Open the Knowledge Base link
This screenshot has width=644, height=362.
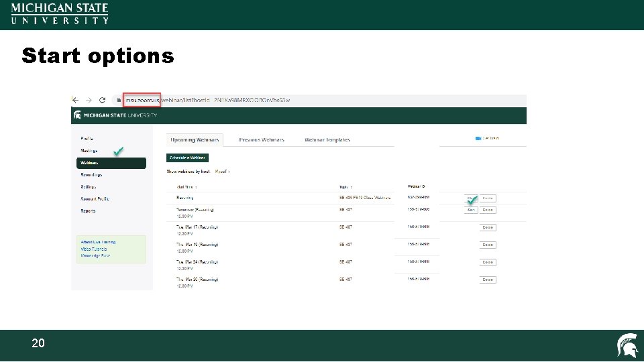(95, 255)
